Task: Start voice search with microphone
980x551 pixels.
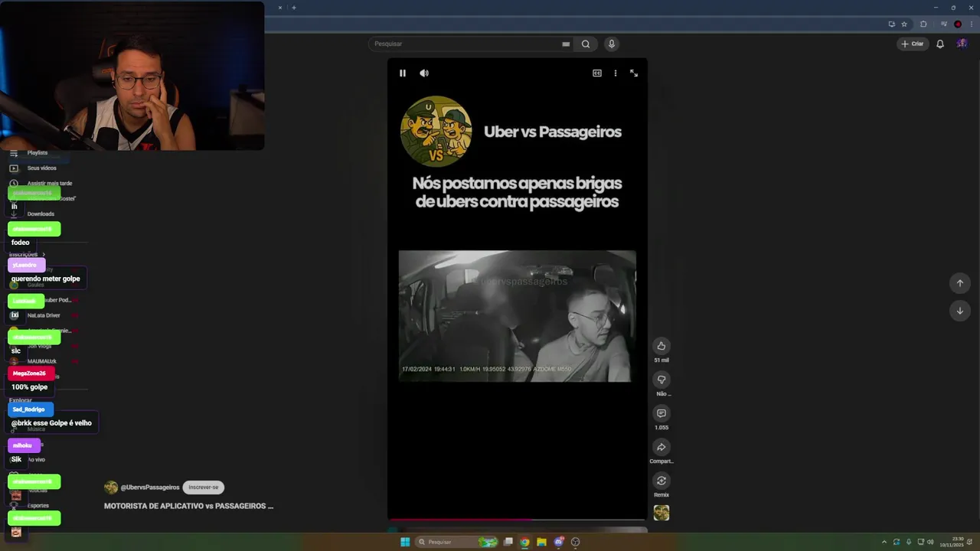Action: tap(611, 44)
